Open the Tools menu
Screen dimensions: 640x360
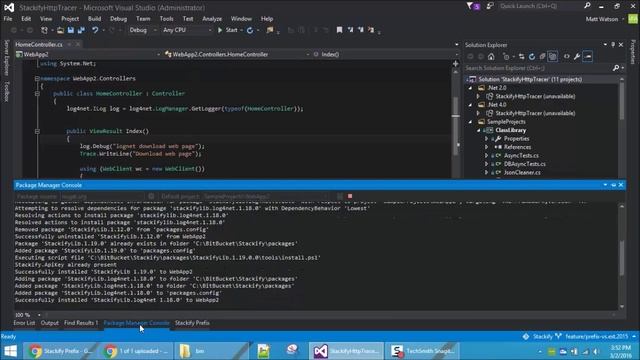pyautogui.click(x=167, y=19)
